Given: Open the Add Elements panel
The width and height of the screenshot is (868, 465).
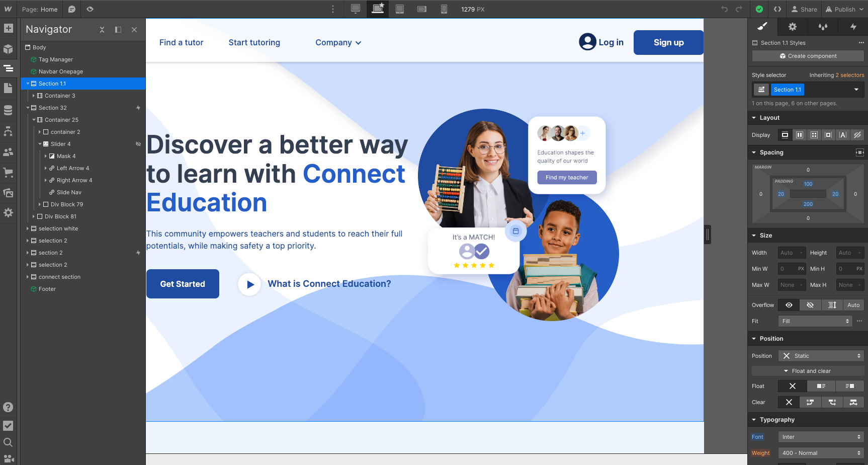Looking at the screenshot, I should point(8,28).
